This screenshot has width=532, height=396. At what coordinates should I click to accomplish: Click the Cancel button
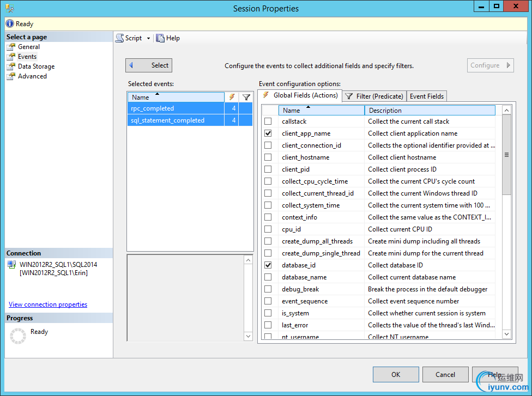pos(445,375)
